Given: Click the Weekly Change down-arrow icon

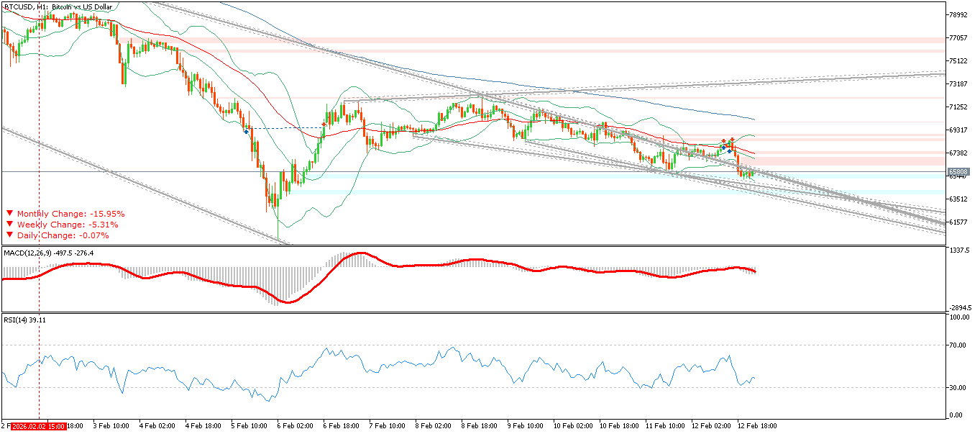Looking at the screenshot, I should [x=9, y=225].
